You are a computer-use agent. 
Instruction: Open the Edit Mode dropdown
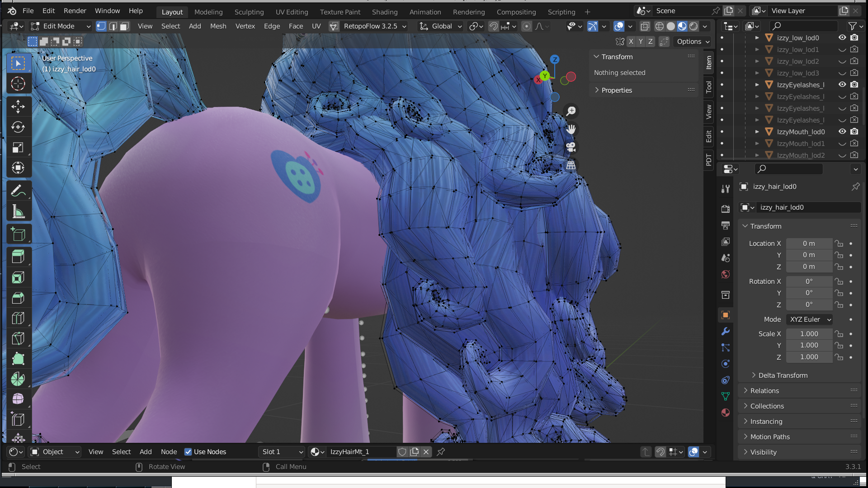pos(60,26)
